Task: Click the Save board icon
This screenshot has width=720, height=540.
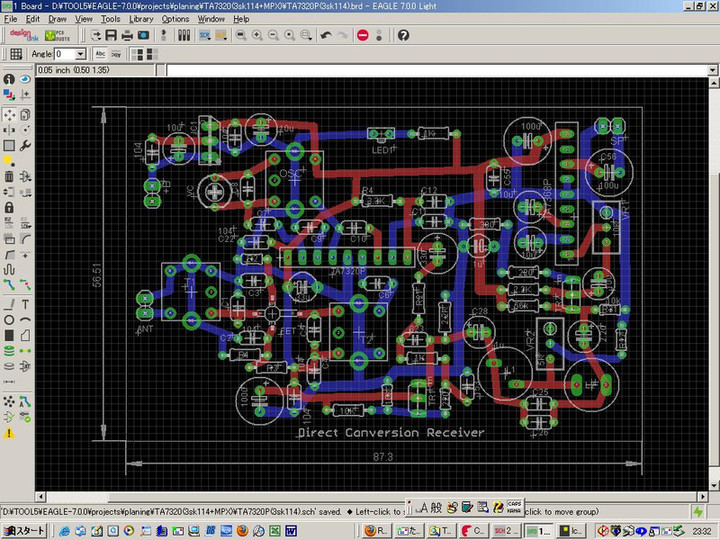Action: point(111,35)
